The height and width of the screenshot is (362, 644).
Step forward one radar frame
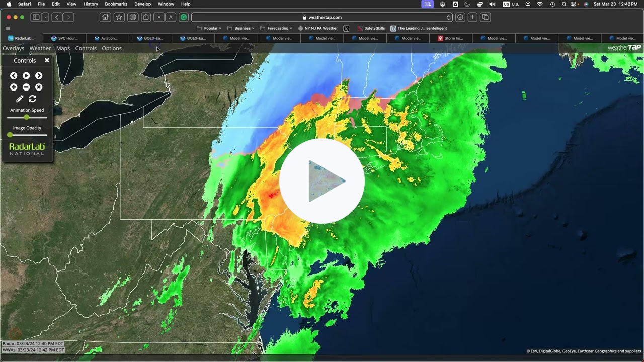point(39,75)
